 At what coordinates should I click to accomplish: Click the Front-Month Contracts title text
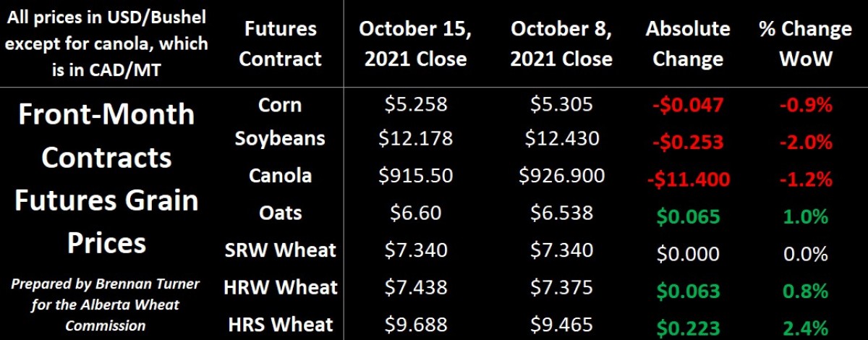pos(106,135)
